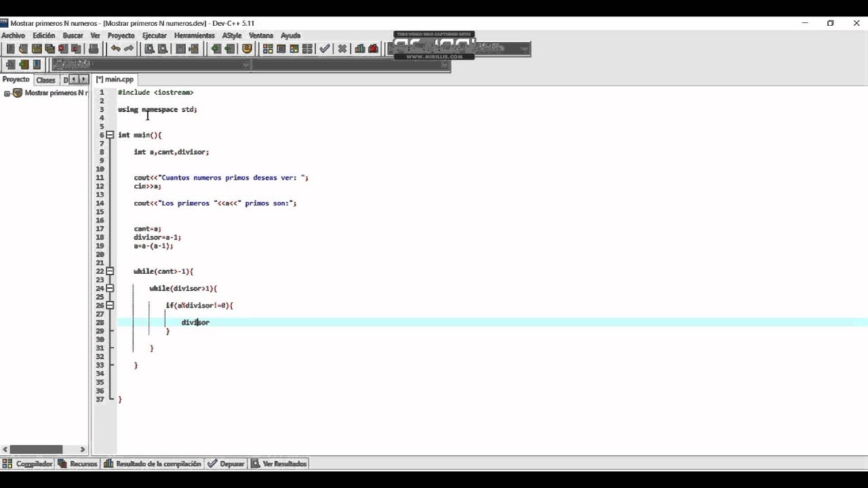Click the Print toolbar icon
The height and width of the screenshot is (488, 868).
pos(94,49)
